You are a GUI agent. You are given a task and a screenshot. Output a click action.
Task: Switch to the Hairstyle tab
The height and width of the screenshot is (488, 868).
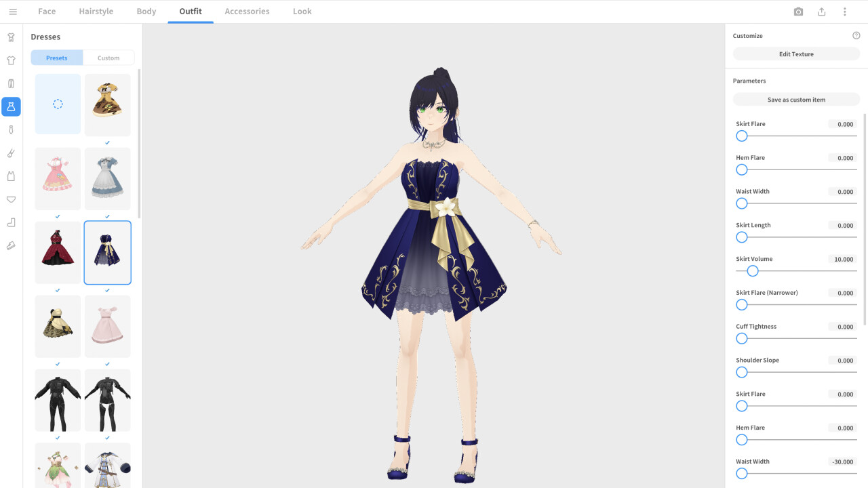[96, 11]
